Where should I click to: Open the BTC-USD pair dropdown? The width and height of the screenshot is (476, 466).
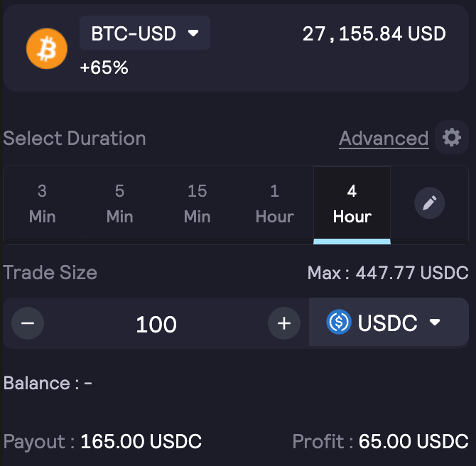[x=144, y=33]
